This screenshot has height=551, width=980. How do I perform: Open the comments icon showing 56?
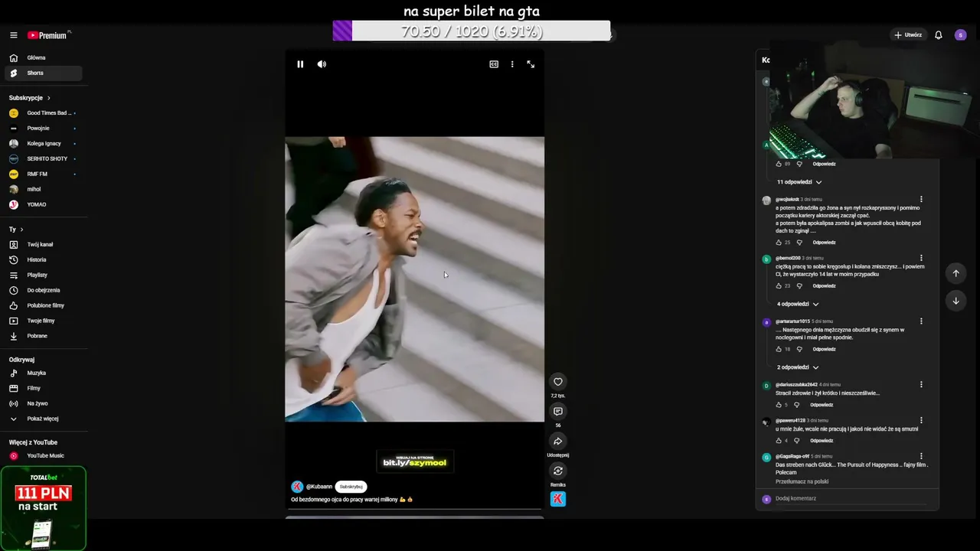pos(558,412)
